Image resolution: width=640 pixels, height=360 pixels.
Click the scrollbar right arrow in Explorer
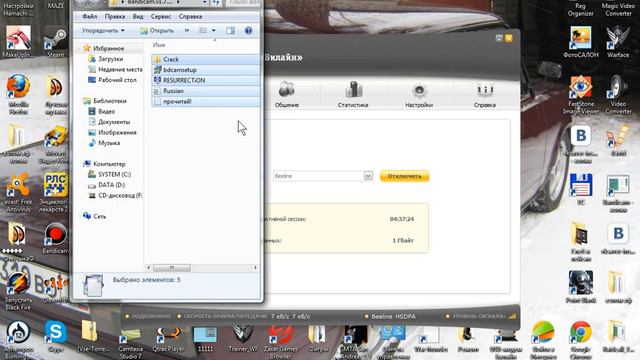click(x=256, y=268)
